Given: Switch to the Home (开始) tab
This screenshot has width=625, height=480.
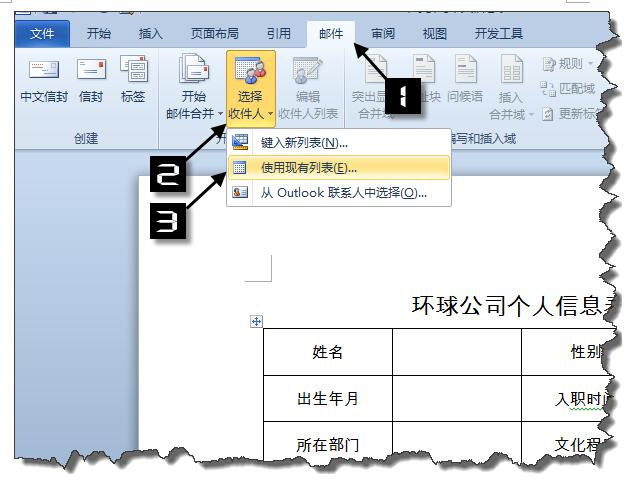Looking at the screenshot, I should coord(99,33).
